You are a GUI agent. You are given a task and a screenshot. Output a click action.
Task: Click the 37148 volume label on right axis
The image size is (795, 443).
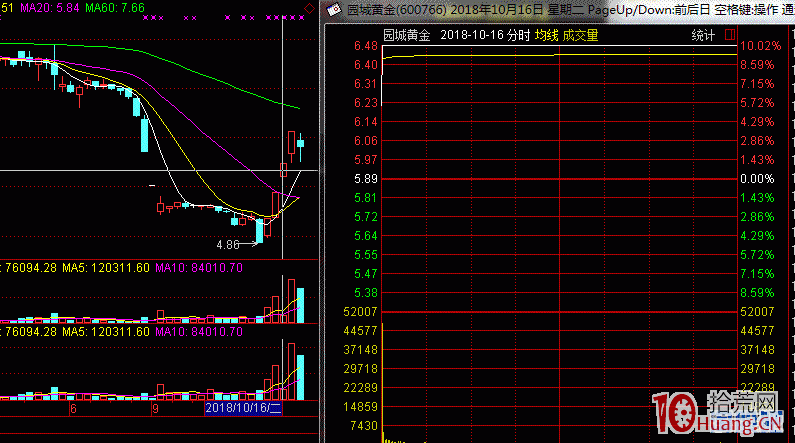point(757,350)
